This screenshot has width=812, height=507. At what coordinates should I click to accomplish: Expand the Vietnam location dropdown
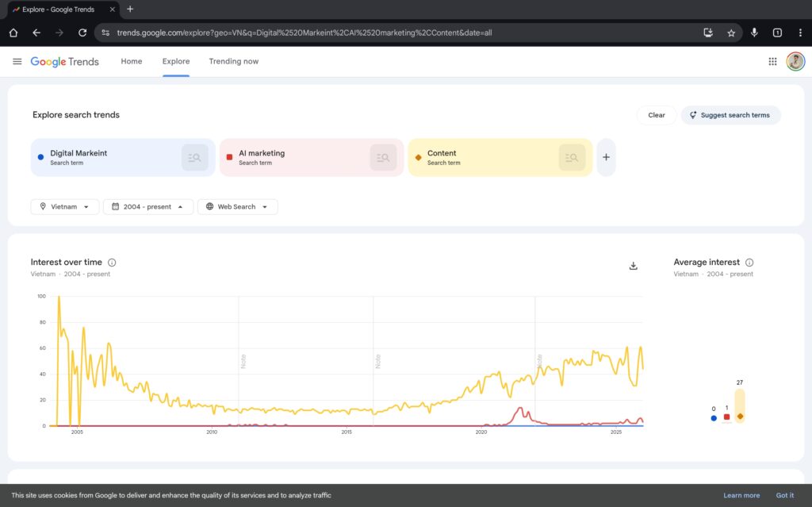(x=65, y=207)
